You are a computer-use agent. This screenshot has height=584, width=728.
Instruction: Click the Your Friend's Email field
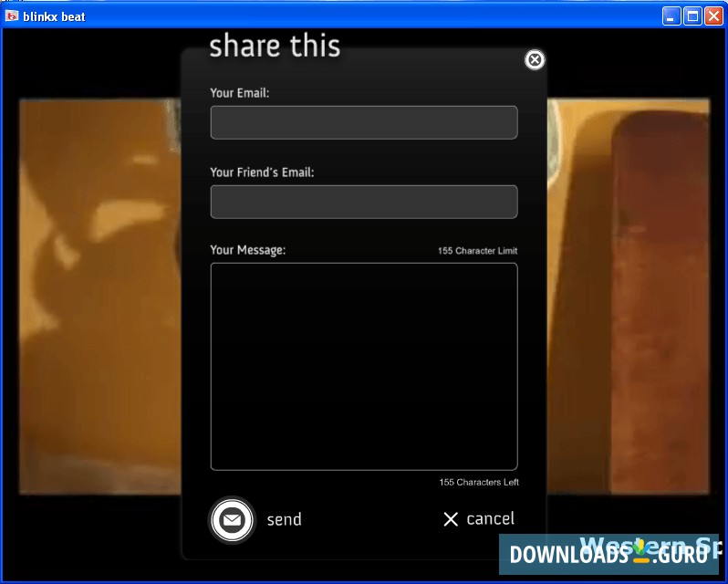coord(364,202)
